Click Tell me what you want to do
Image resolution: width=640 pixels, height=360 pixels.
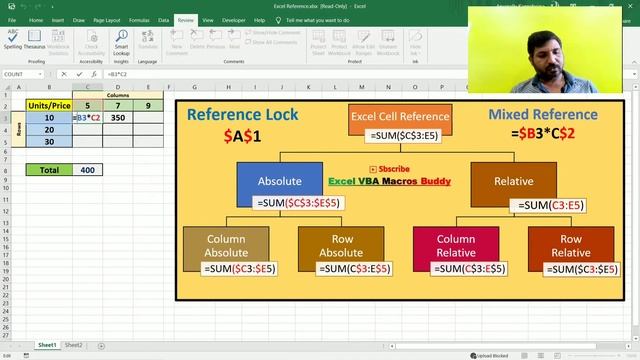tap(313, 20)
